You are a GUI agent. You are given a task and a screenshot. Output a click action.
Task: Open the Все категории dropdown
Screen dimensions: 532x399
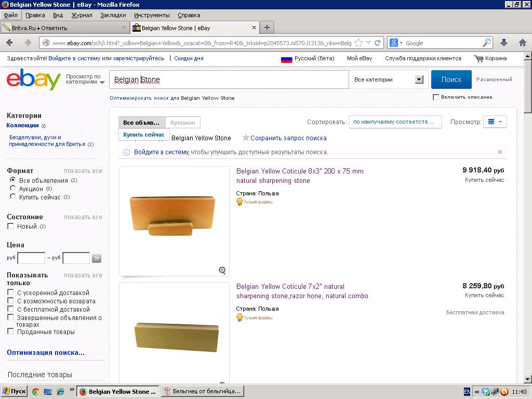(388, 79)
